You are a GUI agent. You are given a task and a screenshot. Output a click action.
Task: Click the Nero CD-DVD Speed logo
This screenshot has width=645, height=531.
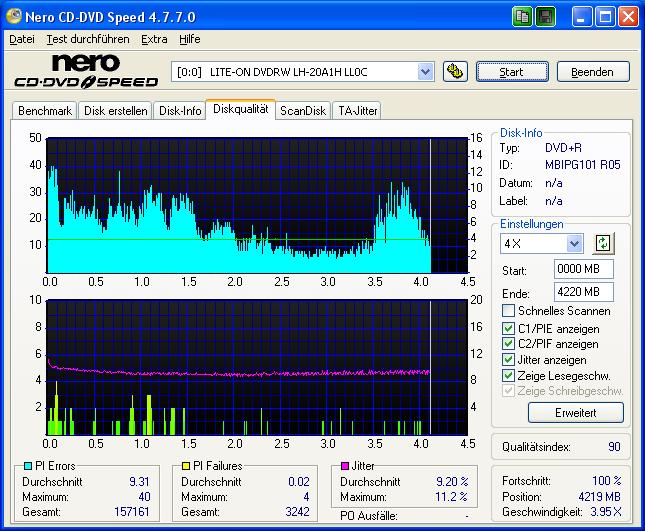click(x=86, y=71)
